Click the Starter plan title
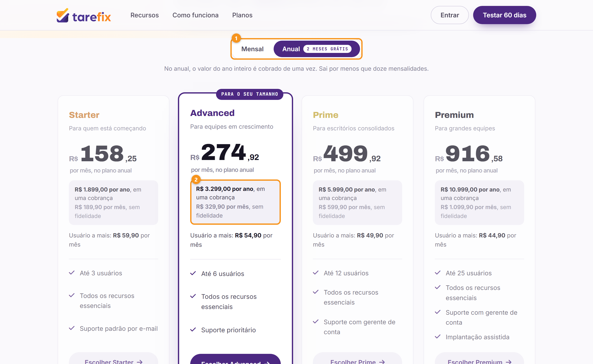The width and height of the screenshot is (593, 364). click(x=84, y=115)
